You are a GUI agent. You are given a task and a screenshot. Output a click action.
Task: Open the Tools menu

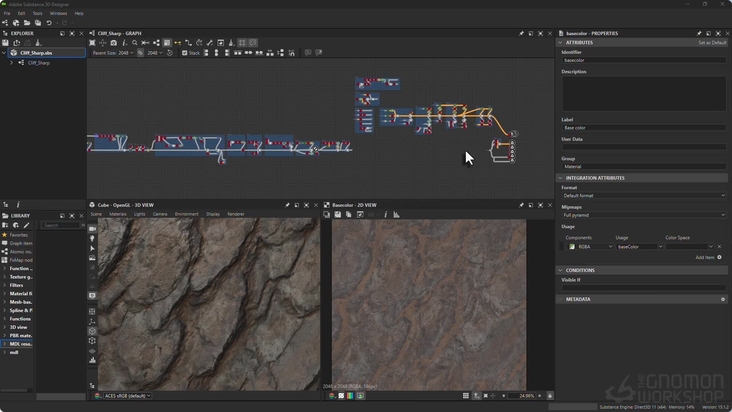click(37, 14)
